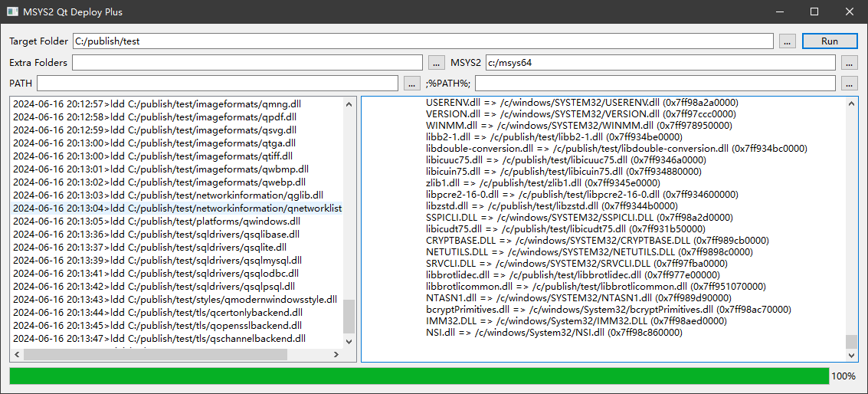This screenshot has width=868, height=394.
Task: Click the PATH field's ... browse button
Action: [x=411, y=84]
